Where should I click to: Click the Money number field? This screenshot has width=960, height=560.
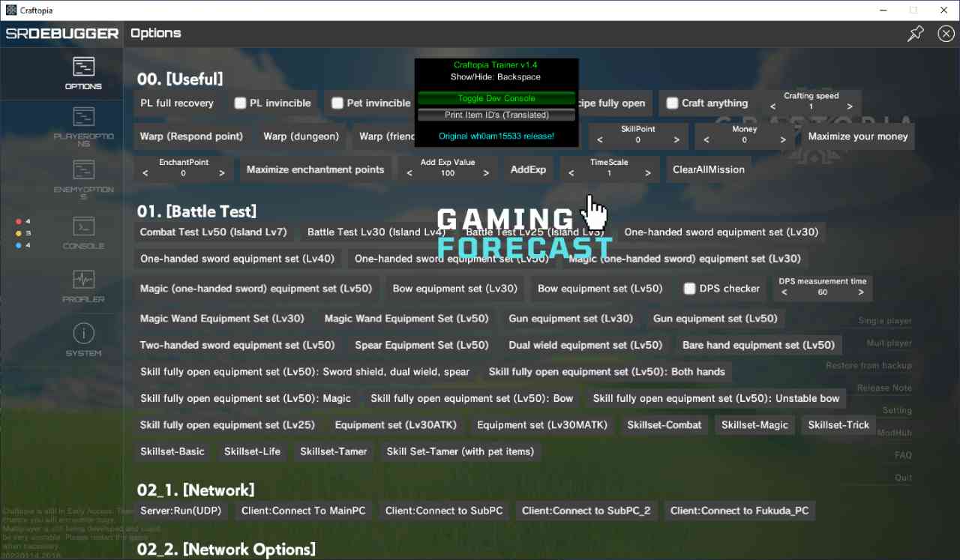click(745, 140)
